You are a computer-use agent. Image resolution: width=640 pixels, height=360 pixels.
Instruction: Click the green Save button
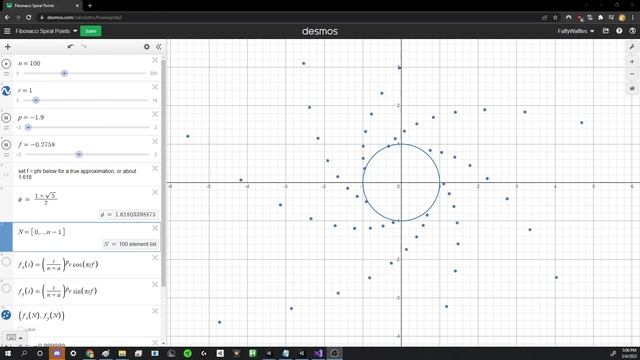point(91,31)
